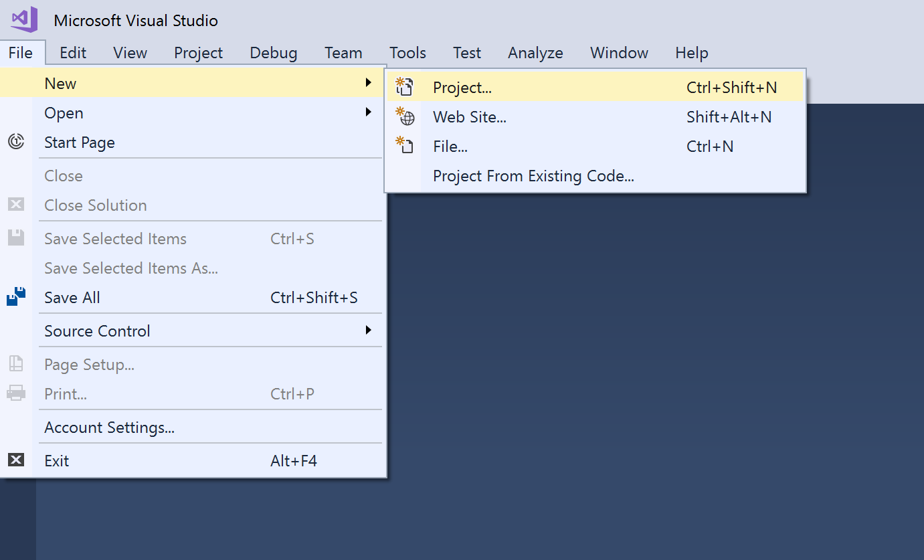This screenshot has width=924, height=560.
Task: Open the Debug menu
Action: [274, 53]
